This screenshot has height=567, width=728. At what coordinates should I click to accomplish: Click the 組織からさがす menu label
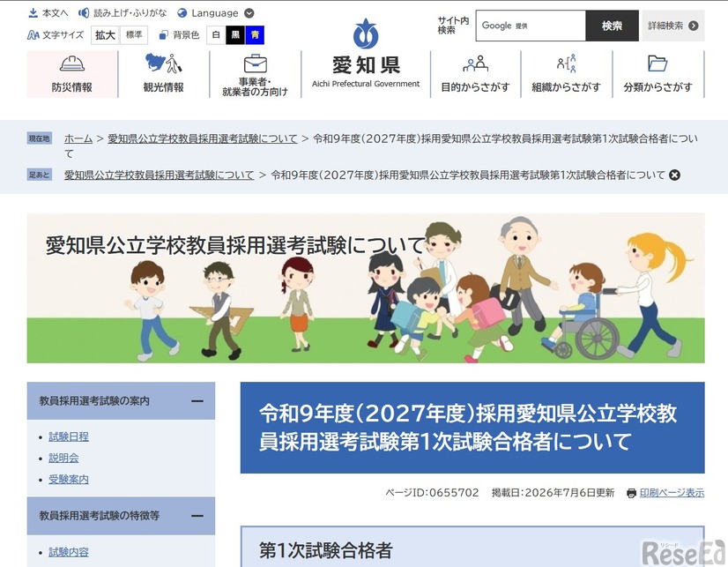tap(567, 87)
